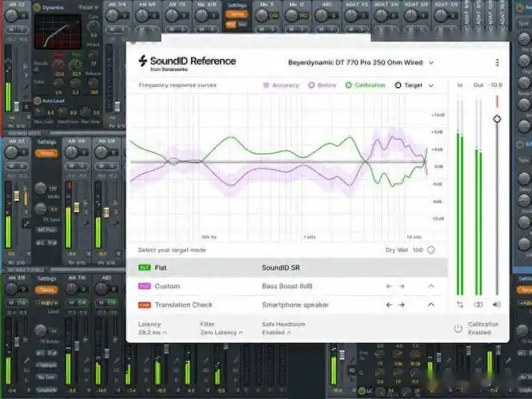
Task: Click the -10.9 output level value
Action: tap(495, 85)
